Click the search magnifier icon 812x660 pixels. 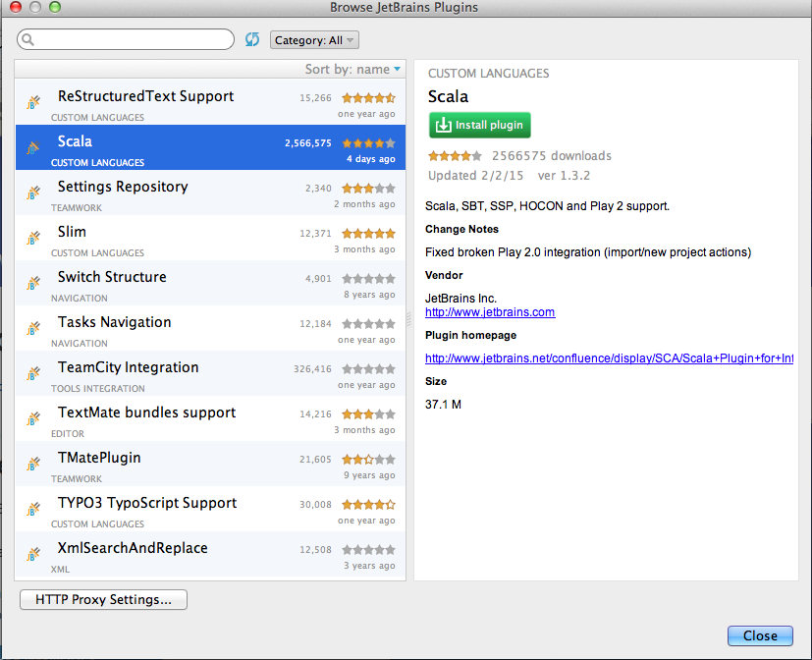click(27, 39)
